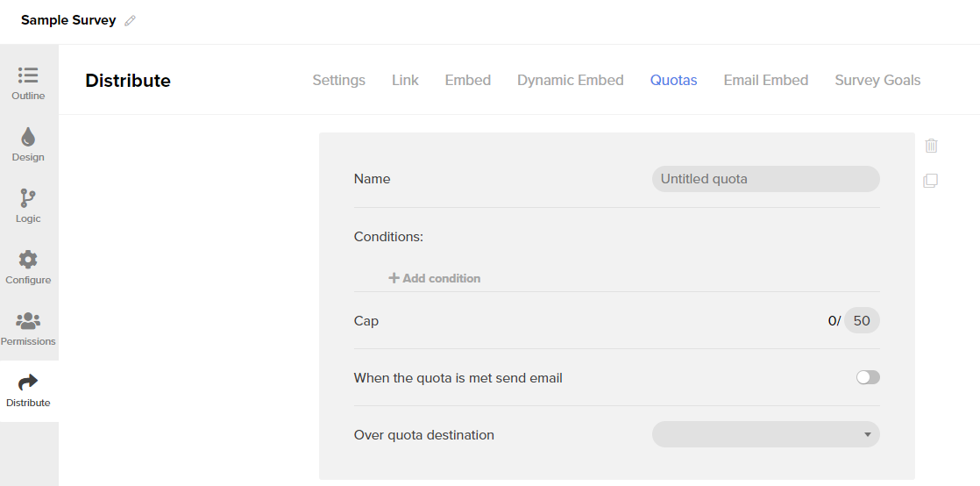Expand Over quota destination dropdown
Screen dimensions: 980x486
(765, 435)
